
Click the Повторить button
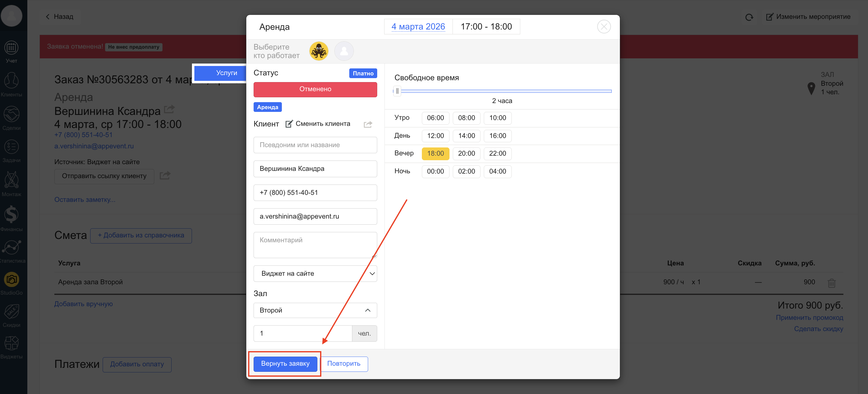[x=343, y=364]
